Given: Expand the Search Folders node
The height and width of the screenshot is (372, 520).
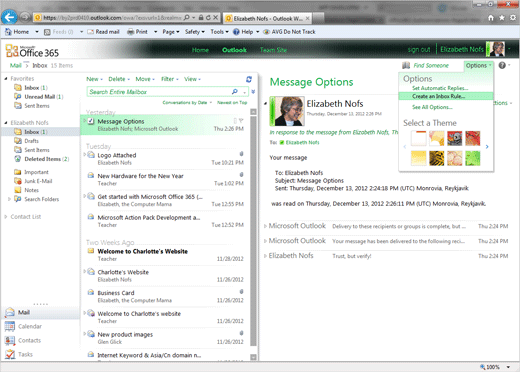Looking at the screenshot, I should [x=9, y=199].
